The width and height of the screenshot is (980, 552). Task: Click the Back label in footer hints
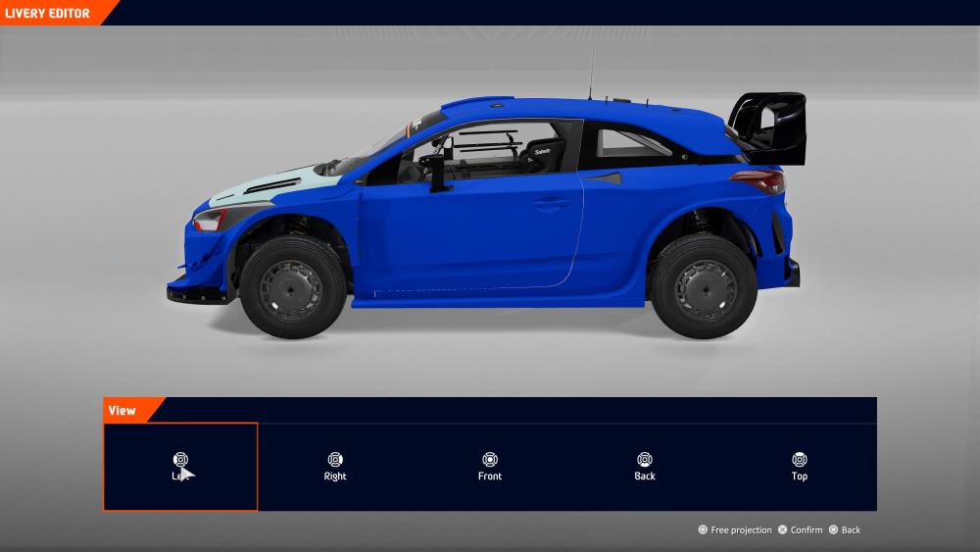[x=851, y=530]
